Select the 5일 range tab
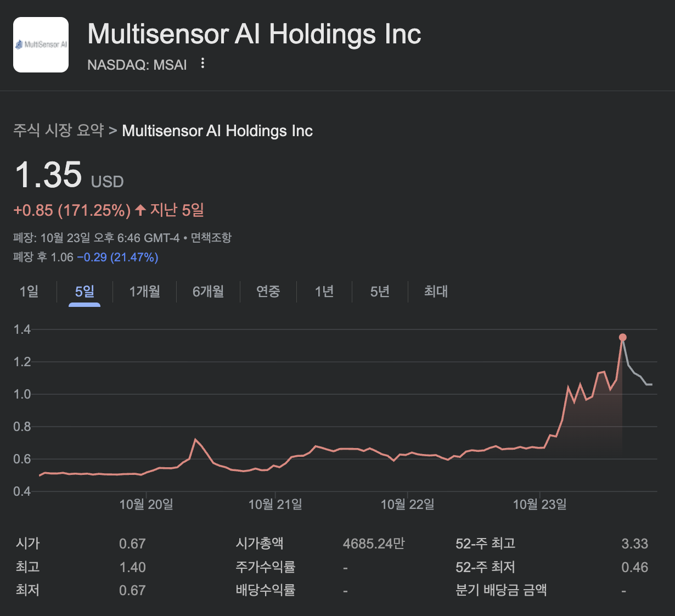The height and width of the screenshot is (616, 675). coord(85,292)
